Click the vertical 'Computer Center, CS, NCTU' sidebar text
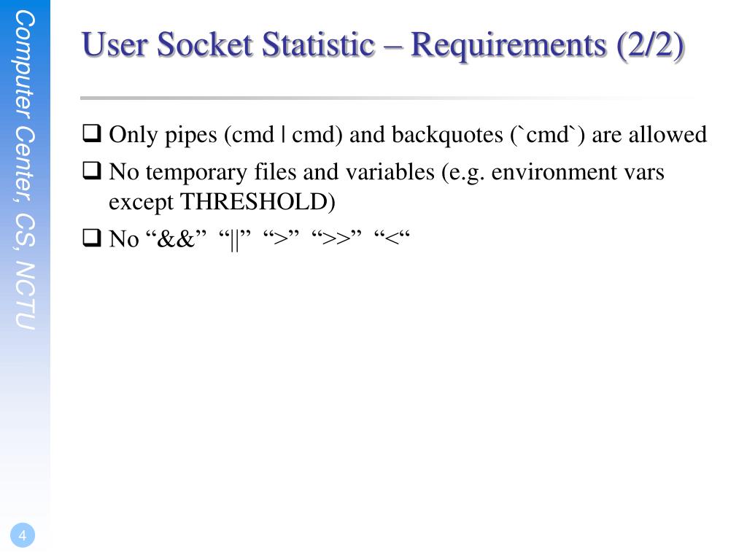 (x=25, y=170)
